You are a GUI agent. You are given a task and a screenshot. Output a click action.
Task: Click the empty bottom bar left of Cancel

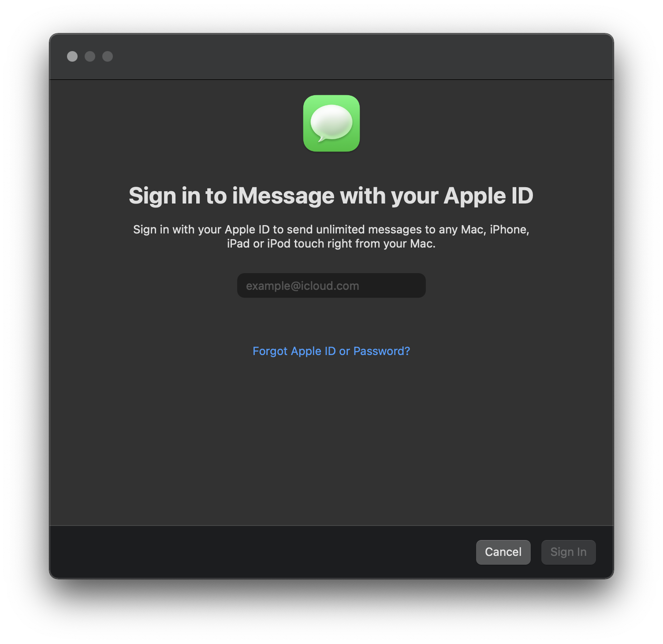260,552
